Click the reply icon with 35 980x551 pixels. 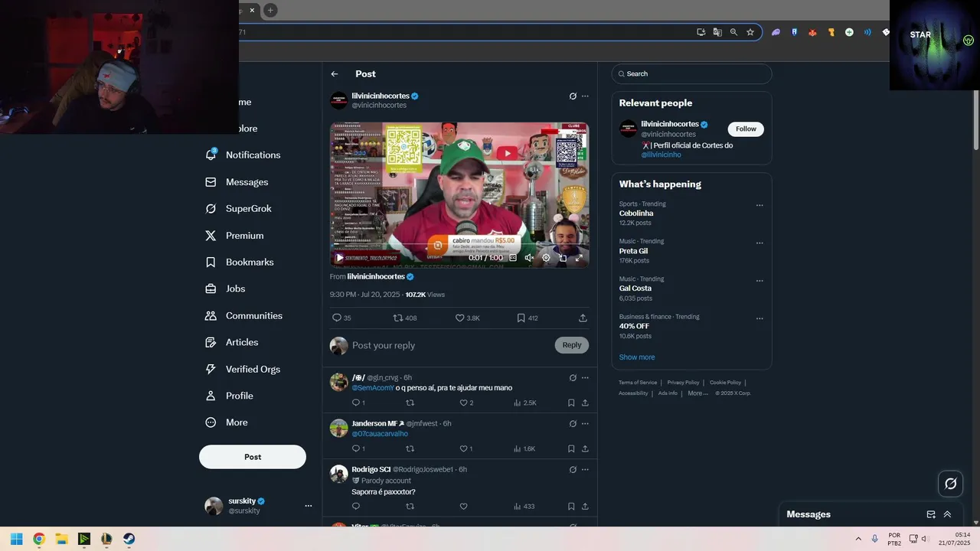tap(341, 318)
